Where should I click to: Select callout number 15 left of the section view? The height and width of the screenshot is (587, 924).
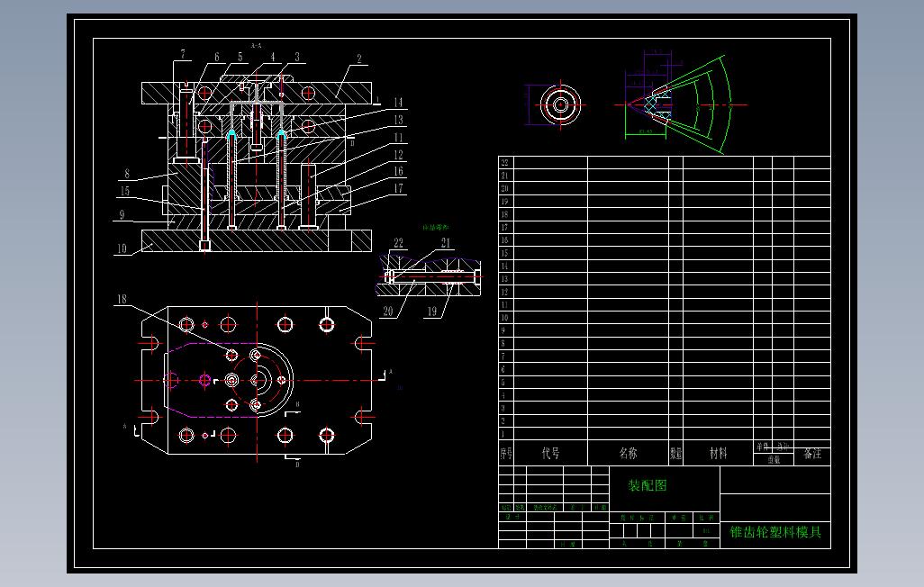(x=124, y=191)
